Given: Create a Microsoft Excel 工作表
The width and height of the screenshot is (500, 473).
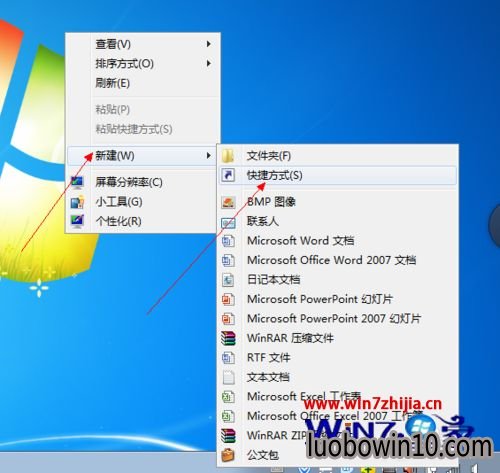Looking at the screenshot, I should pos(338,396).
